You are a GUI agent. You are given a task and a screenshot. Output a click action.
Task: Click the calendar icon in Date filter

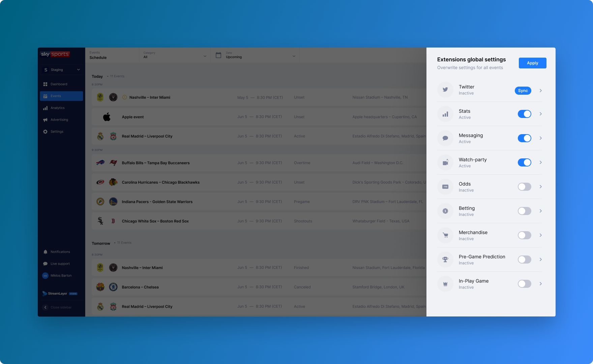pos(218,55)
